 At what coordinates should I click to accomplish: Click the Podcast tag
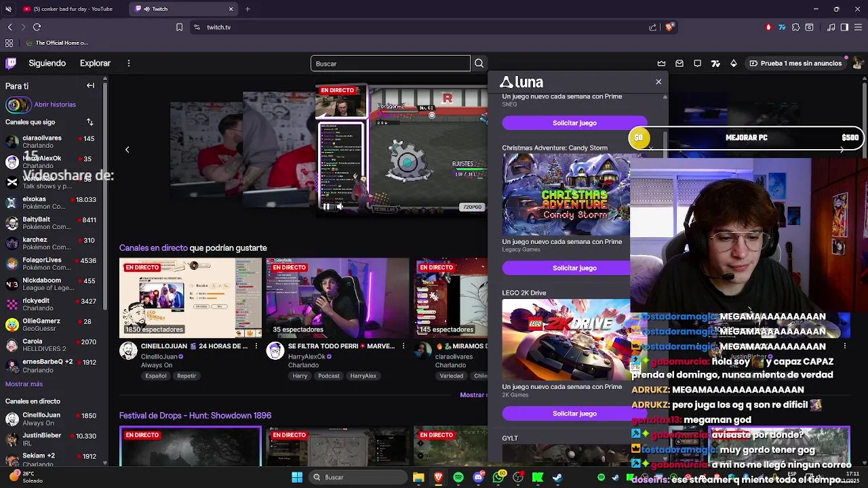point(329,376)
